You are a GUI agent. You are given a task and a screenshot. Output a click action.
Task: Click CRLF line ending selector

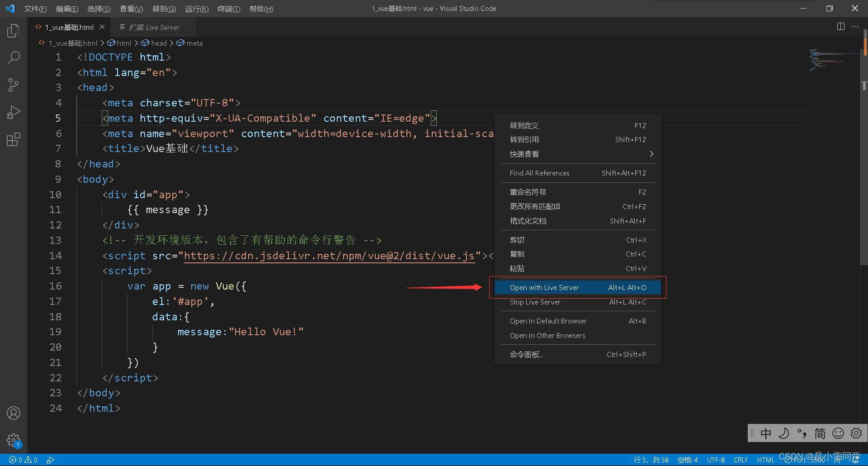tap(741, 460)
